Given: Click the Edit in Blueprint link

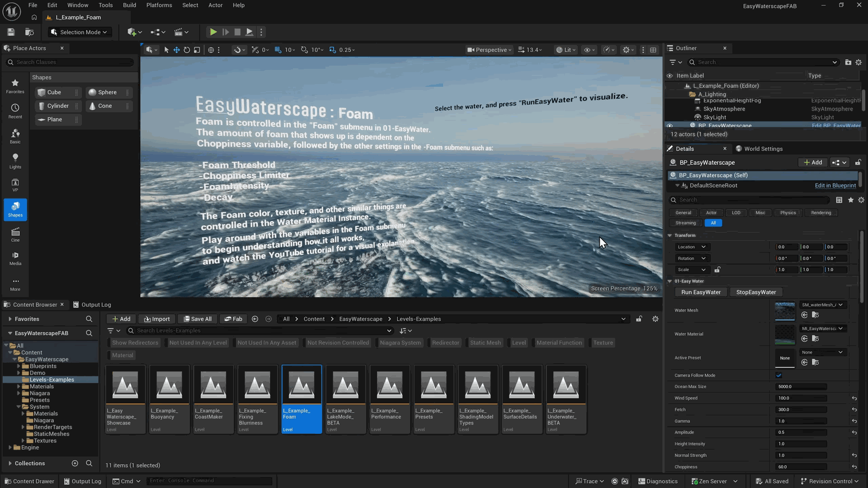Looking at the screenshot, I should (x=835, y=185).
